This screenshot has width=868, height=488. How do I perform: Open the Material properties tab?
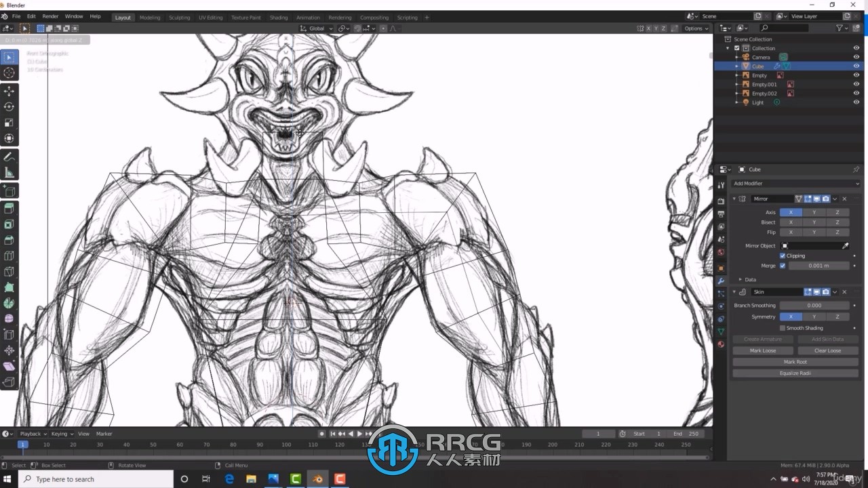click(x=721, y=344)
